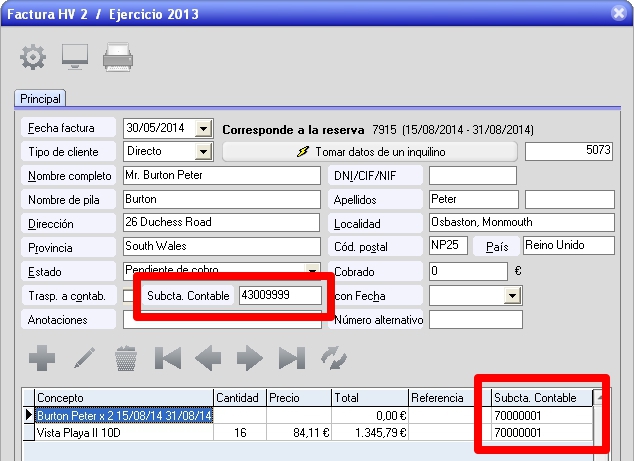Screen dimensions: 634x461
Task: Expand the Tipo de cliente dropdown
Action: click(204, 152)
